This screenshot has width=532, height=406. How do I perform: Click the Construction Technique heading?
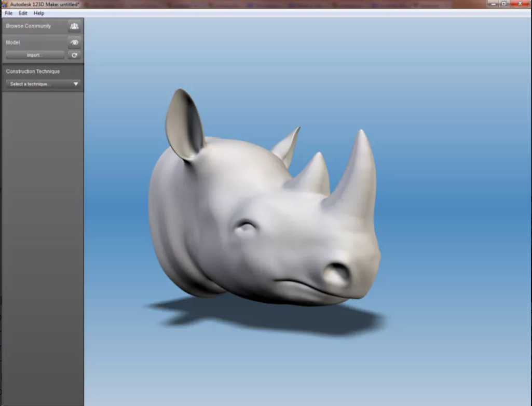(x=33, y=72)
